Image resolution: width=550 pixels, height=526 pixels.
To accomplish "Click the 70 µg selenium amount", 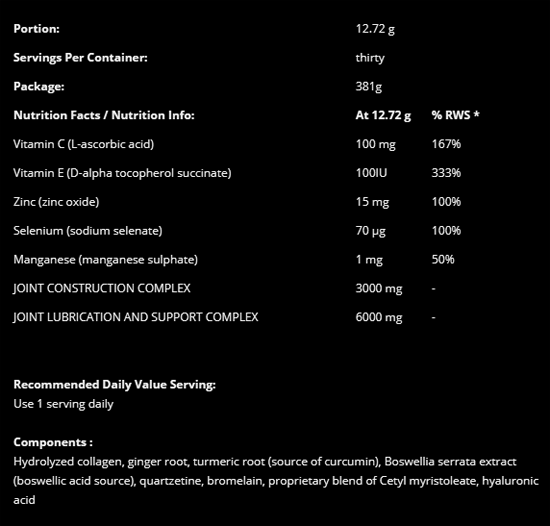I will (x=370, y=231).
